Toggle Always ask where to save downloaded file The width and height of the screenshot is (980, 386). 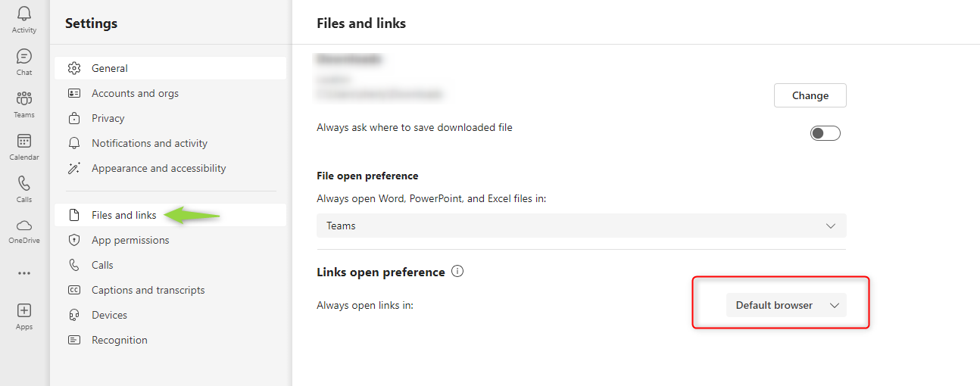[826, 133]
